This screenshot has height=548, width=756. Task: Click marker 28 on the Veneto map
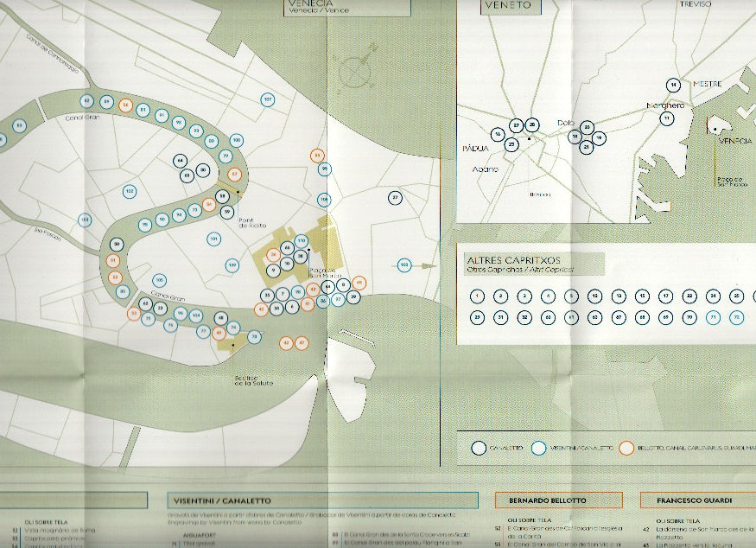532,125
